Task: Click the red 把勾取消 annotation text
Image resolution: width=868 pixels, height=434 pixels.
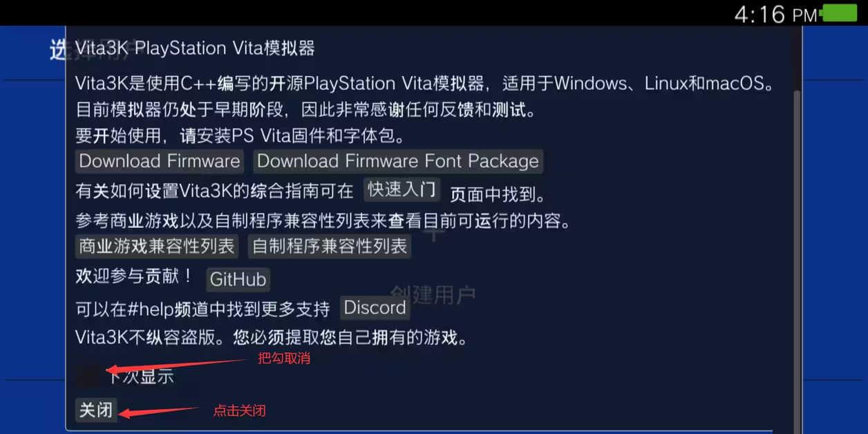Action: click(284, 359)
